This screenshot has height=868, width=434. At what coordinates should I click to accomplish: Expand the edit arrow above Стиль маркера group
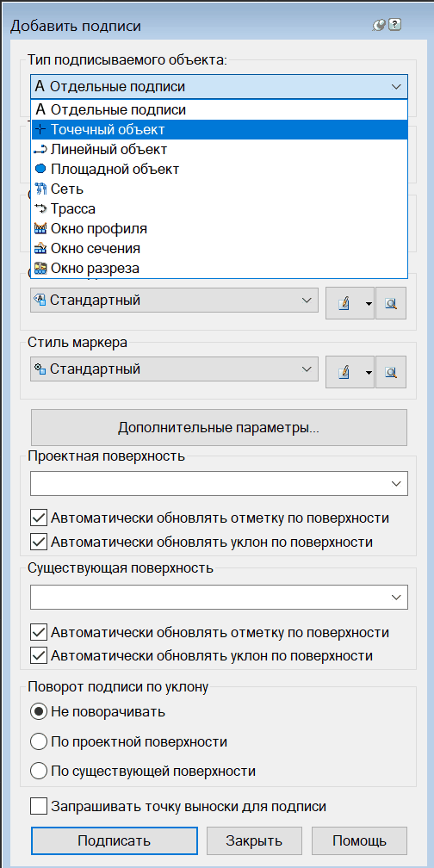pos(369,303)
